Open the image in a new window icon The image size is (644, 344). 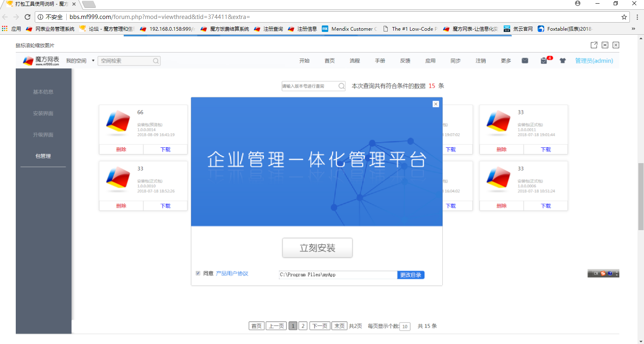coord(594,45)
